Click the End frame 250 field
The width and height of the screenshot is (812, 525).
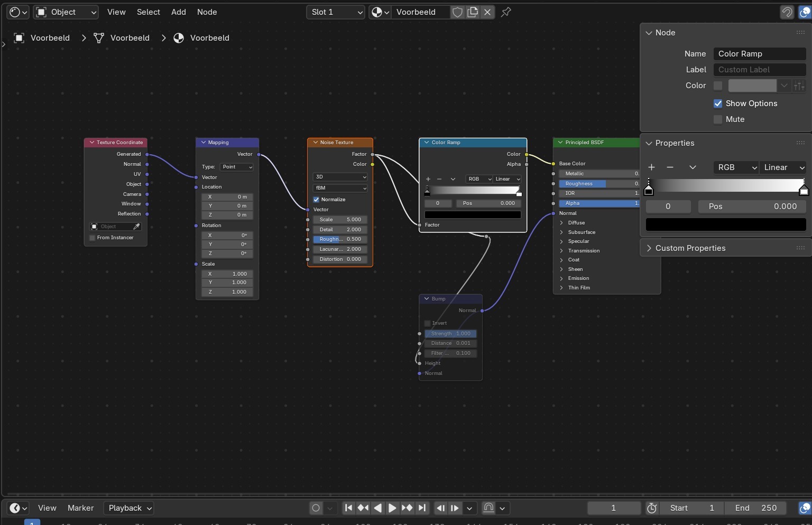755,508
